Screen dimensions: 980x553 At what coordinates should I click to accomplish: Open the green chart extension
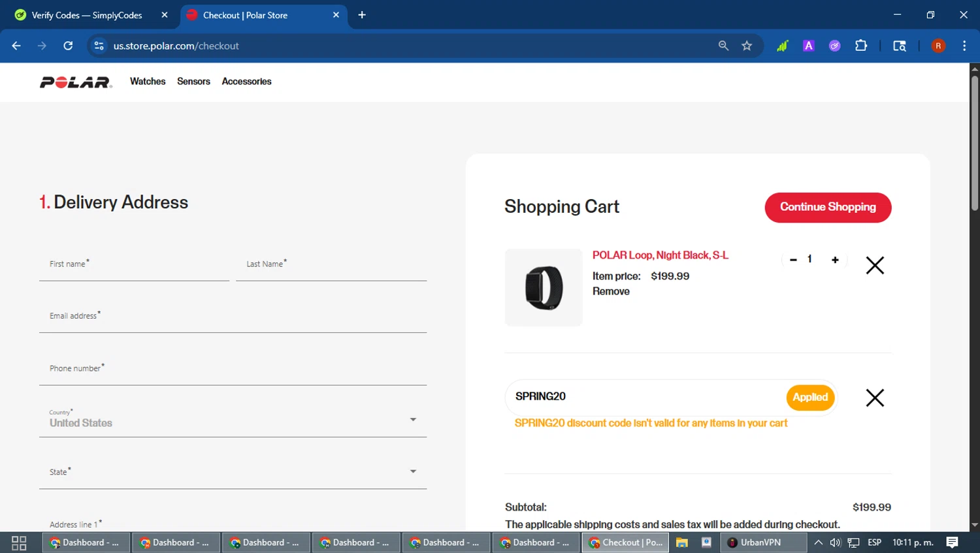[782, 46]
